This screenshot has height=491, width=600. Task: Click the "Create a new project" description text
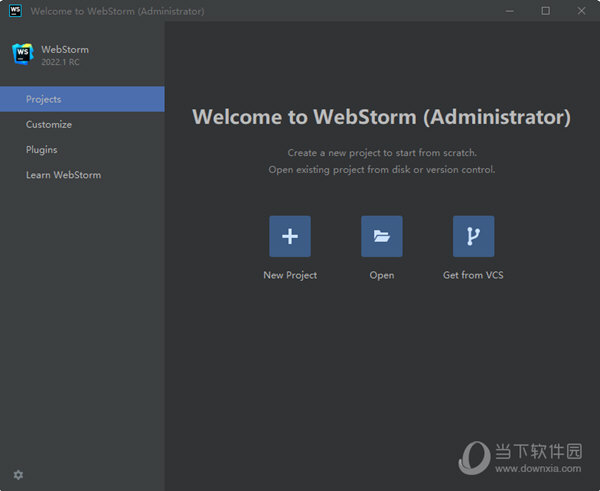click(382, 153)
